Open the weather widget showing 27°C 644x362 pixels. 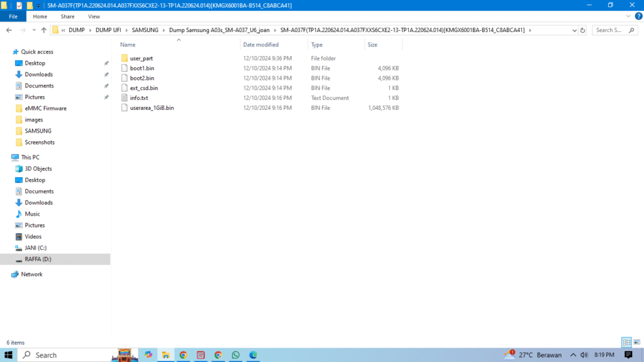pyautogui.click(x=533, y=355)
